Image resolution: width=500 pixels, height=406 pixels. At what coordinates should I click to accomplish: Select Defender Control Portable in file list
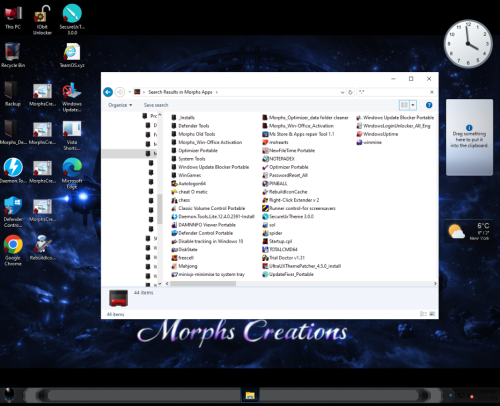[x=202, y=233]
